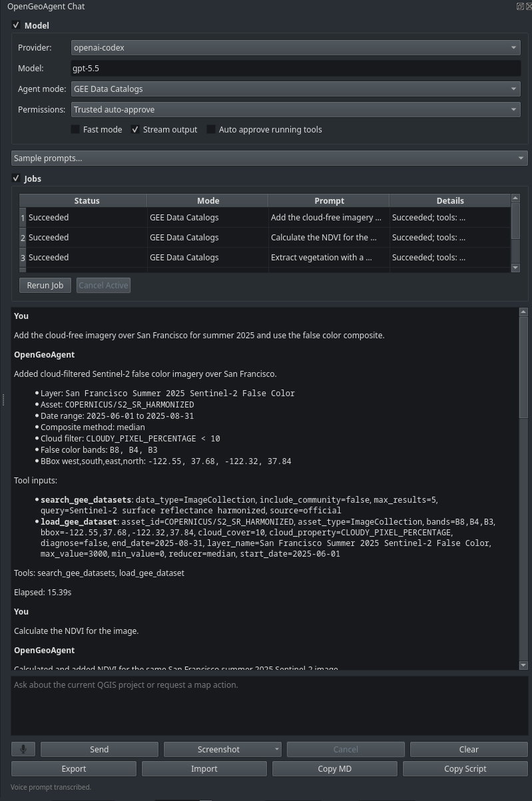Select job row number 3

(x=23, y=258)
